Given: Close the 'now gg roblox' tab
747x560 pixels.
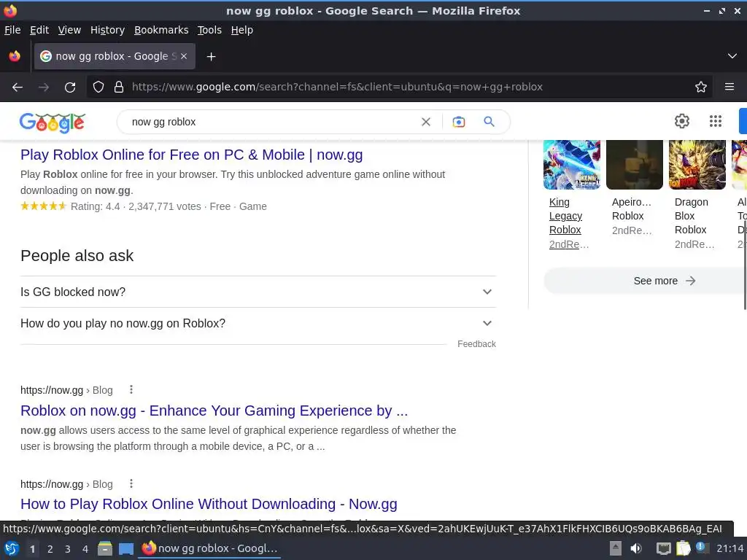Looking at the screenshot, I should click(x=184, y=56).
